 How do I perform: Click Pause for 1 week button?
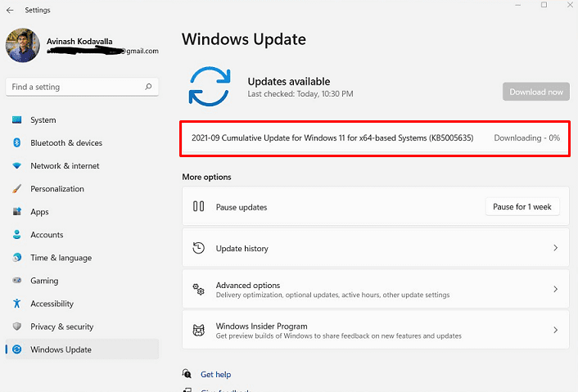[522, 207]
